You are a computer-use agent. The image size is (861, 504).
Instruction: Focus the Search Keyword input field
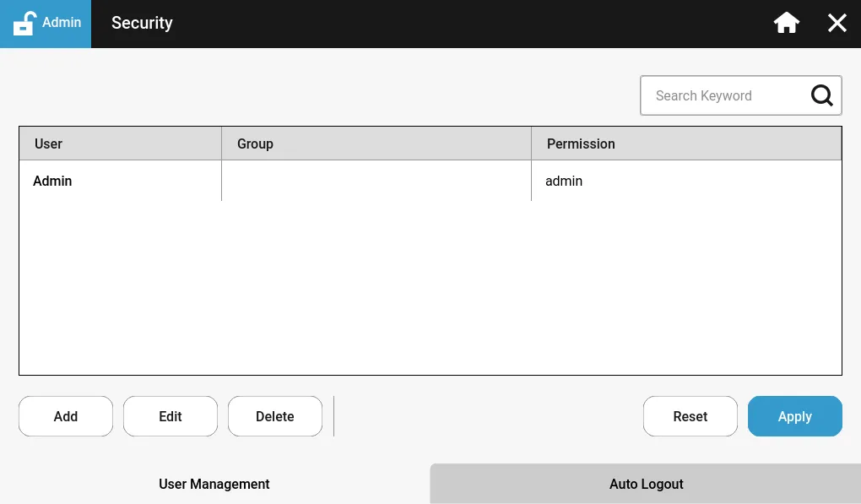click(x=722, y=95)
